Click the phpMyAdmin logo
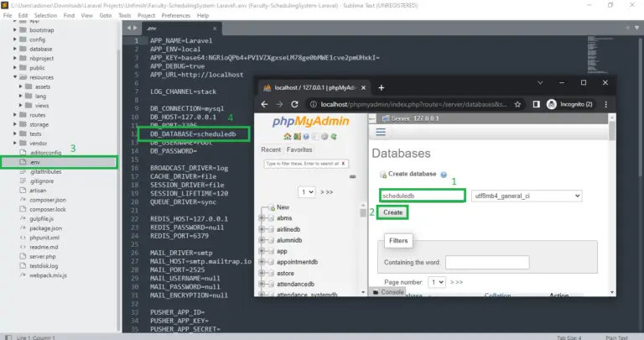 click(310, 121)
